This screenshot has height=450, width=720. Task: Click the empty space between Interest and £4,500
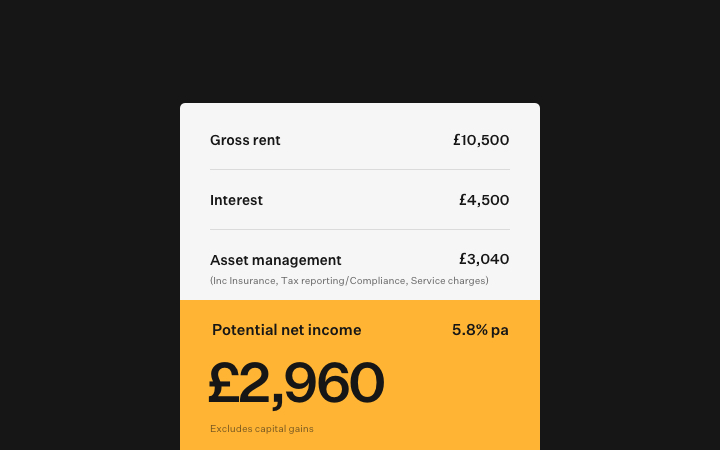(x=360, y=200)
